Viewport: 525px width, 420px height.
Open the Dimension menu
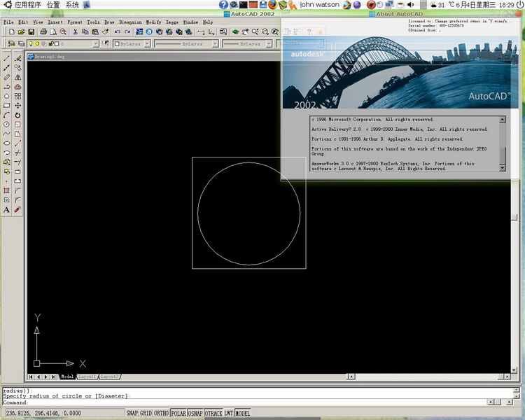[130, 22]
